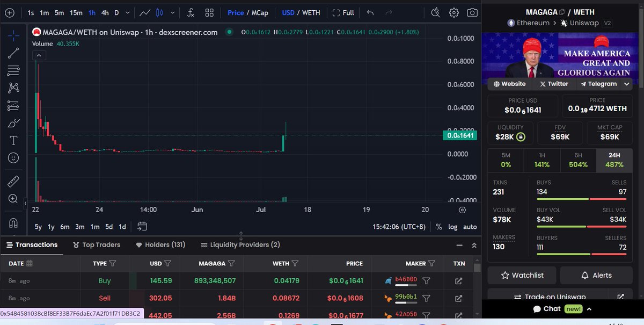
Task: Select the brush drawing tool
Action: tap(13, 123)
